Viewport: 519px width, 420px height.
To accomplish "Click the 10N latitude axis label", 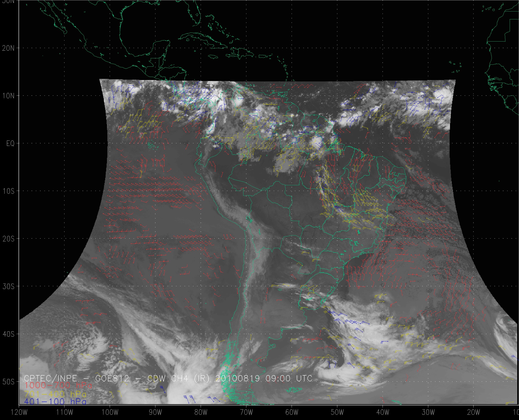I will click(9, 96).
